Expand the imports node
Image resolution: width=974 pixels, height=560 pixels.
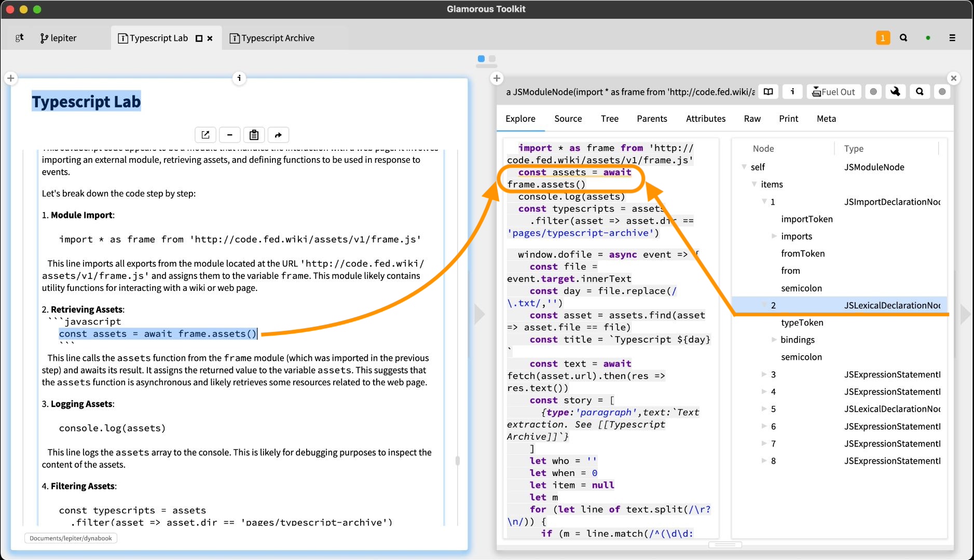[774, 236]
